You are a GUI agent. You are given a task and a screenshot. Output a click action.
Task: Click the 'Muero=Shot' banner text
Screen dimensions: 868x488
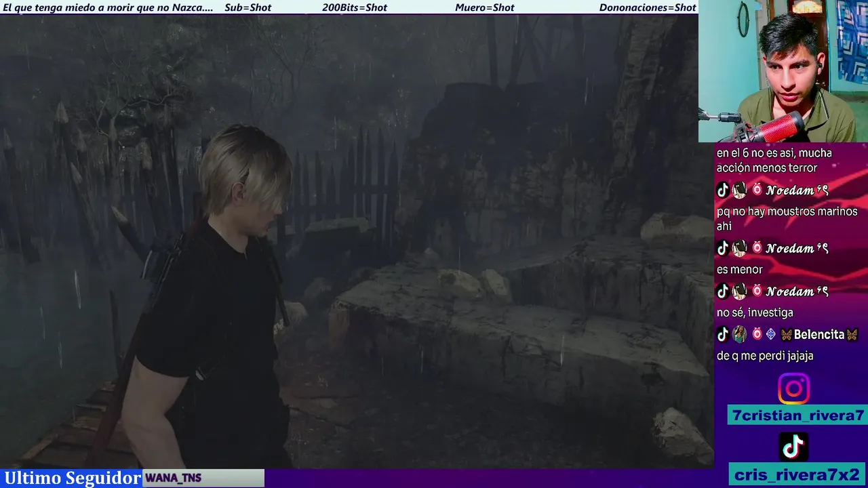[485, 7]
